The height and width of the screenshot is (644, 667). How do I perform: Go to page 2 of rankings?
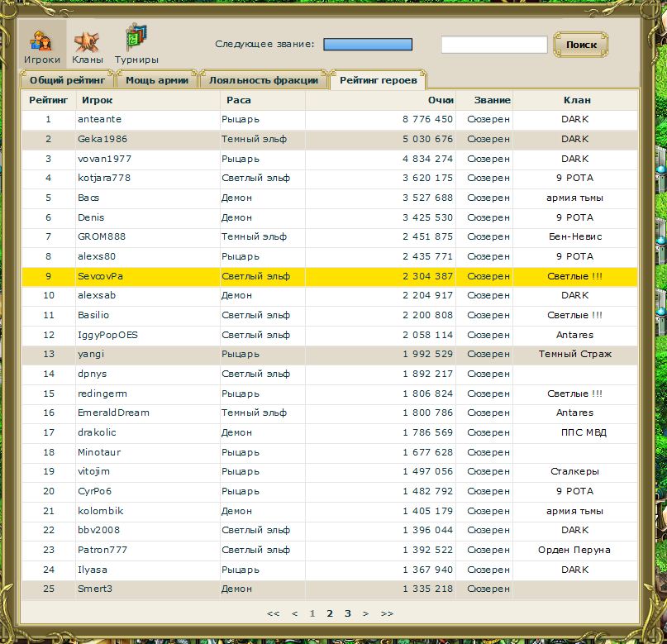tap(330, 613)
